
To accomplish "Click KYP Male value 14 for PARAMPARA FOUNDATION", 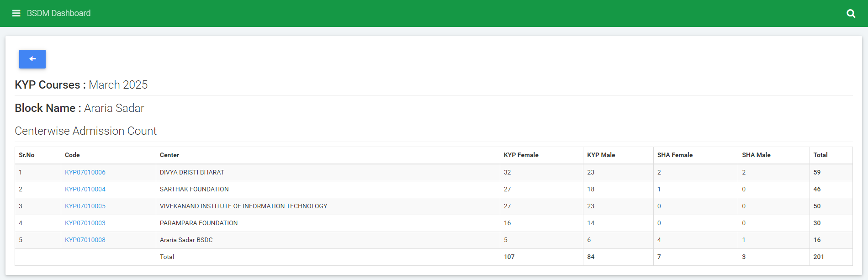I will [591, 223].
